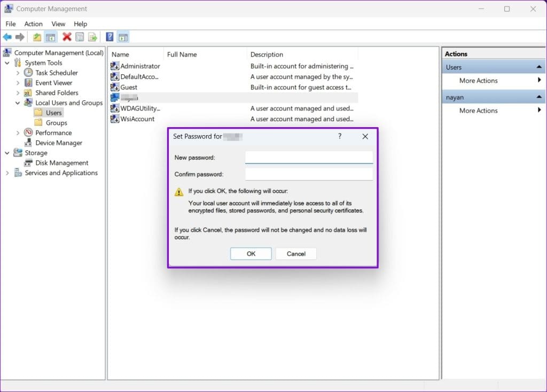The width and height of the screenshot is (547, 392).
Task: Expand the Event Viewer tree node
Action: (x=19, y=83)
